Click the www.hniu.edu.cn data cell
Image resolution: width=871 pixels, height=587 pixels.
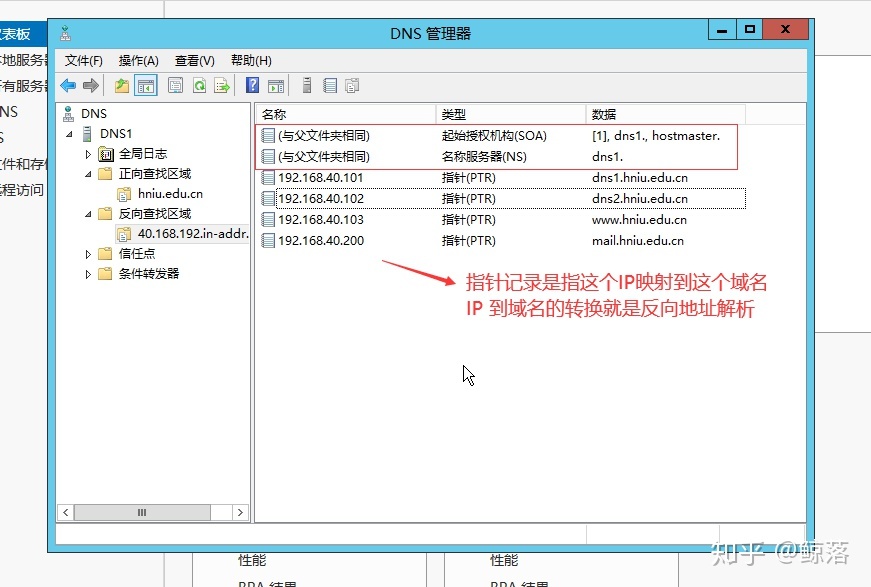pos(639,219)
